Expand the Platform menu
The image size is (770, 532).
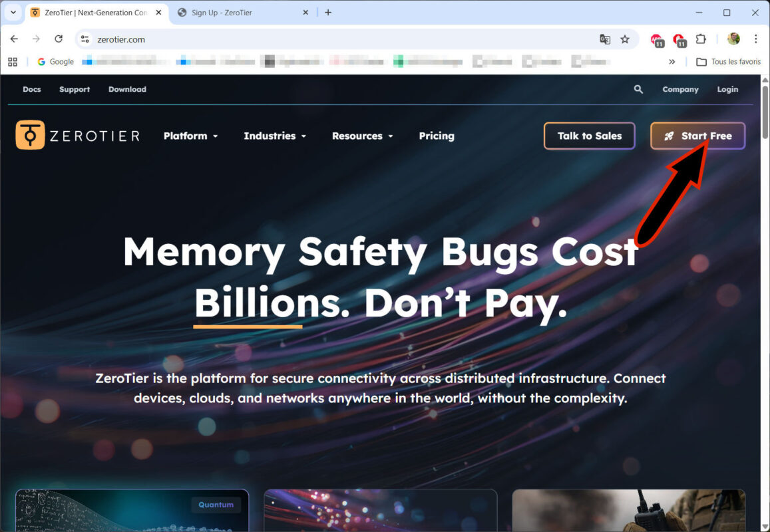pos(190,136)
